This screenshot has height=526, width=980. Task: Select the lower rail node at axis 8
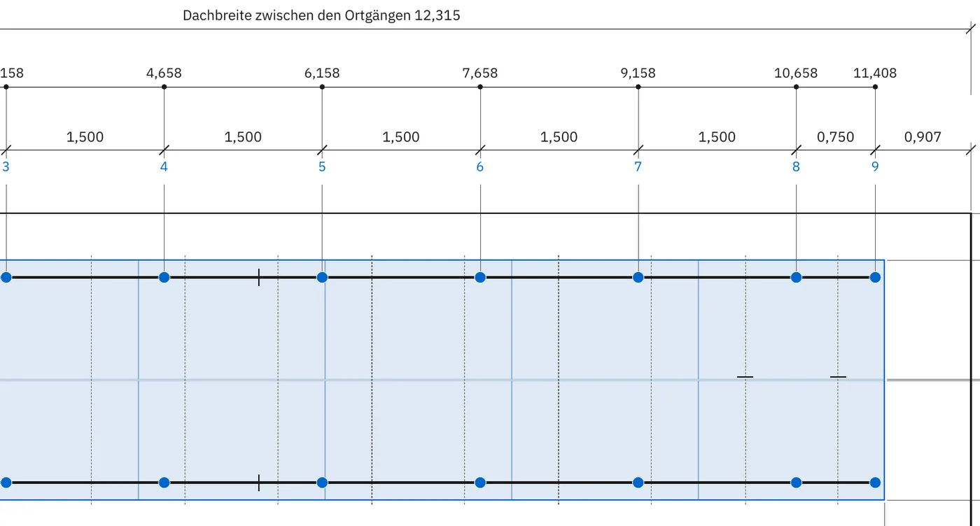coord(796,483)
